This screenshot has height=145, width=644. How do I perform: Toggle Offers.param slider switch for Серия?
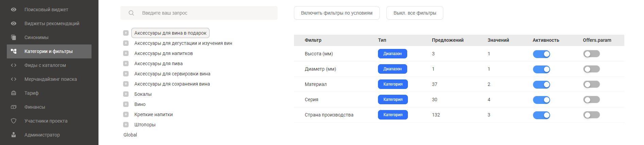591,99
